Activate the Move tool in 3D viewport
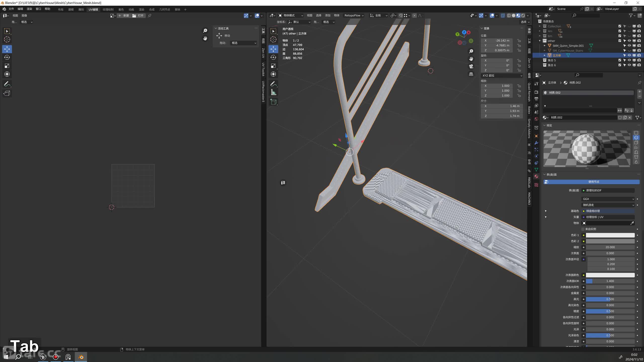The width and height of the screenshot is (644, 362). [273, 49]
